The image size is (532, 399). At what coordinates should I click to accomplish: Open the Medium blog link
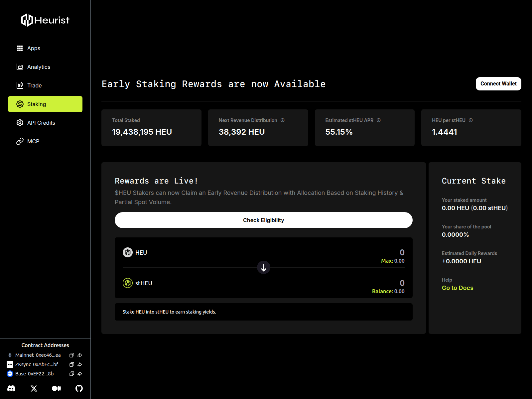click(x=57, y=388)
